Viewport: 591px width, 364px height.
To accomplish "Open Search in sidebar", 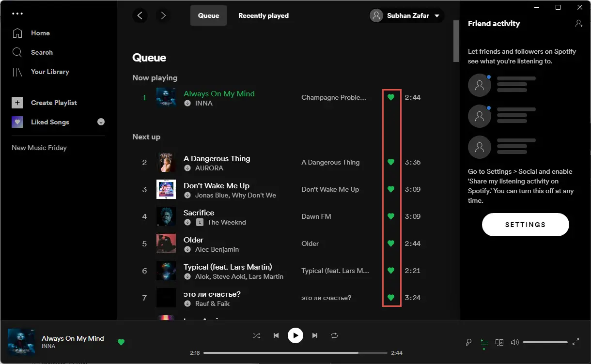I will coord(42,52).
